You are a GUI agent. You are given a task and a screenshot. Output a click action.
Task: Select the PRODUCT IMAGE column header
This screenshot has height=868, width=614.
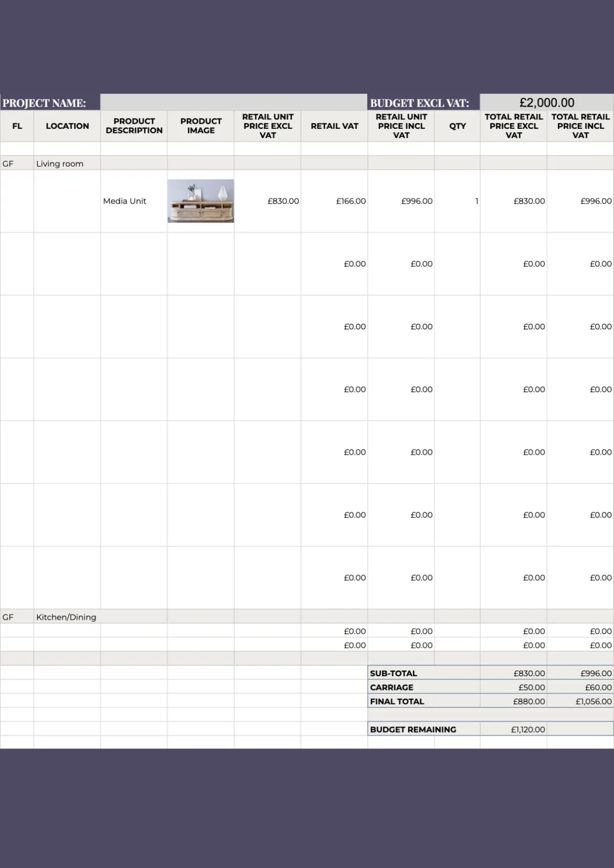pos(201,126)
